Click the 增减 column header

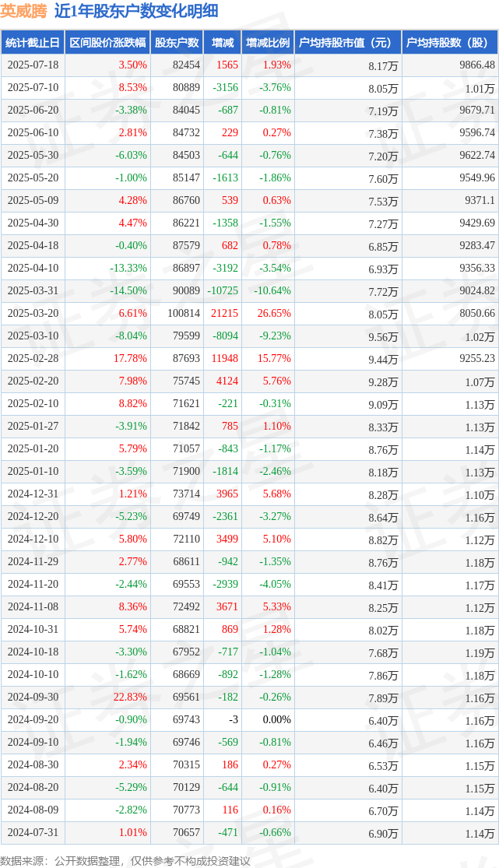pyautogui.click(x=223, y=43)
